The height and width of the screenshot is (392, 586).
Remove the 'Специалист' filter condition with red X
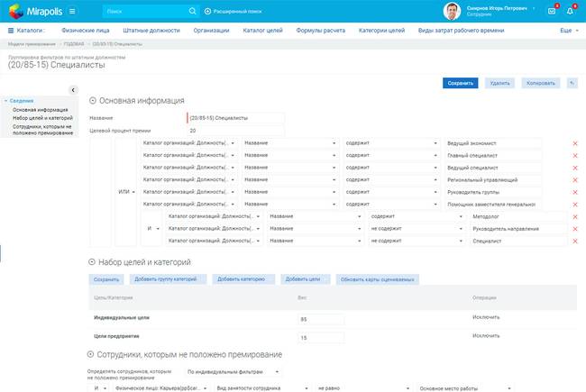pos(575,242)
